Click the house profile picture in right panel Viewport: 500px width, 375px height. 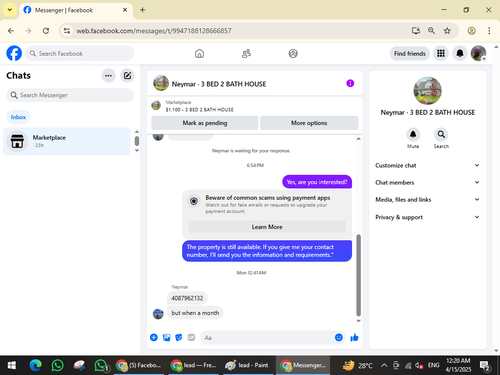427,91
